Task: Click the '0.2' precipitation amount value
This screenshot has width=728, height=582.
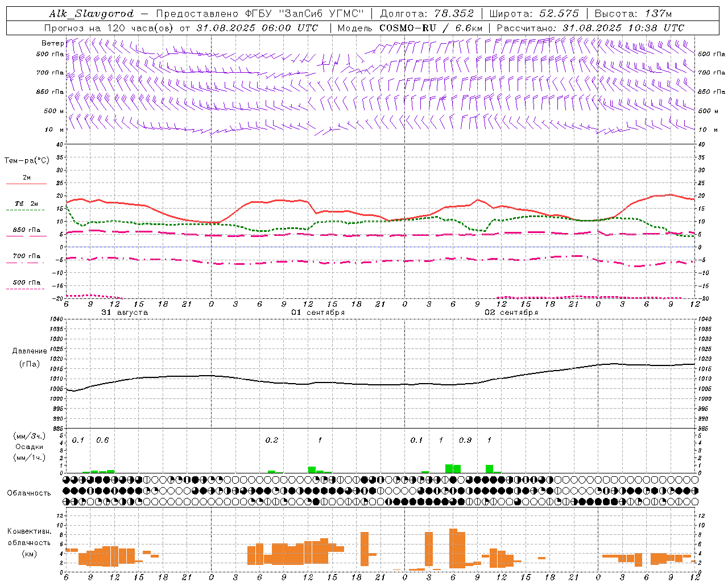Action: click(272, 440)
